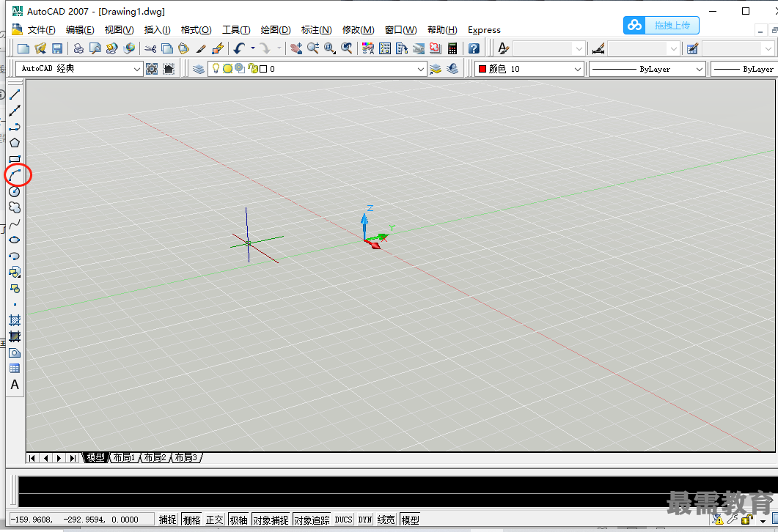This screenshot has height=532, width=778.
Task: Open the QuickCalc calculator icon
Action: pos(452,48)
